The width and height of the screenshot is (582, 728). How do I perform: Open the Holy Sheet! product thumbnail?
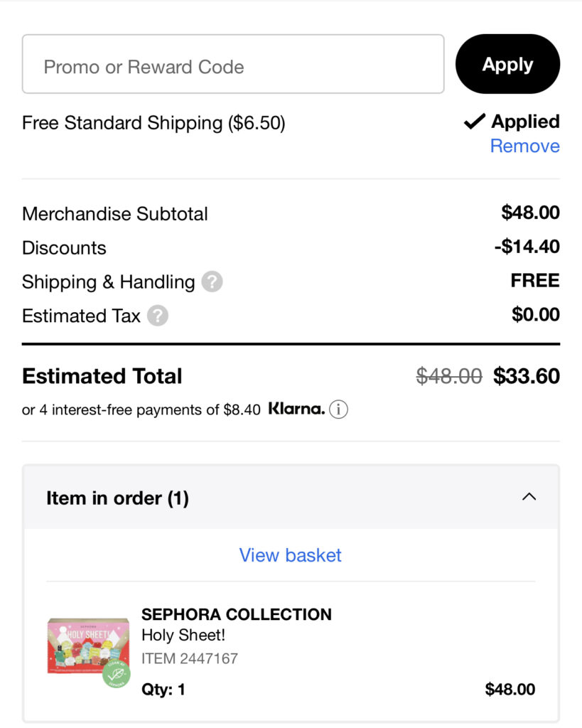88,646
